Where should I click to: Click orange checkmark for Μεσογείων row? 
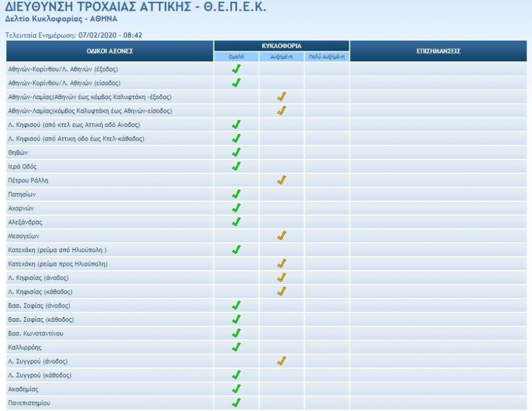[x=282, y=236]
